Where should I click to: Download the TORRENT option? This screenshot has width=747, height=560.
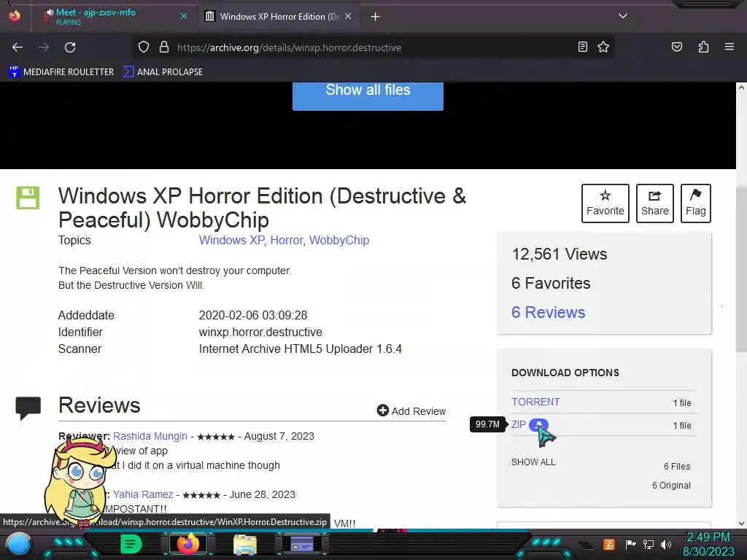535,402
